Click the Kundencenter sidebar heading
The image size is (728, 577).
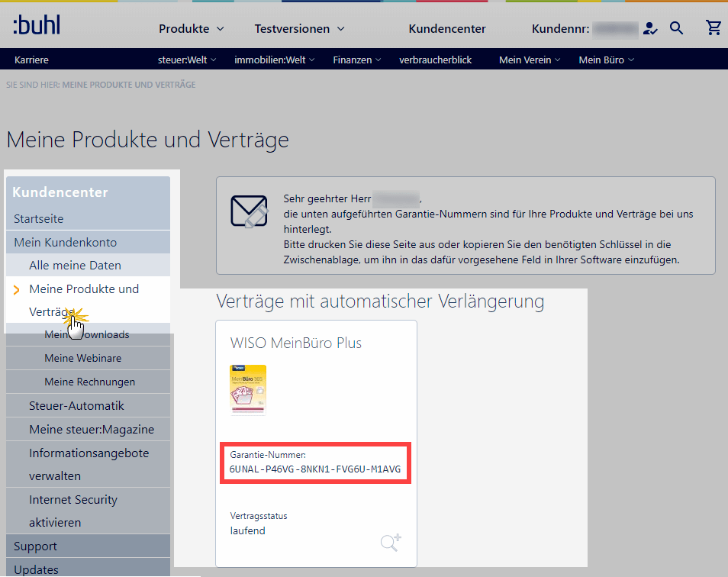click(x=60, y=192)
